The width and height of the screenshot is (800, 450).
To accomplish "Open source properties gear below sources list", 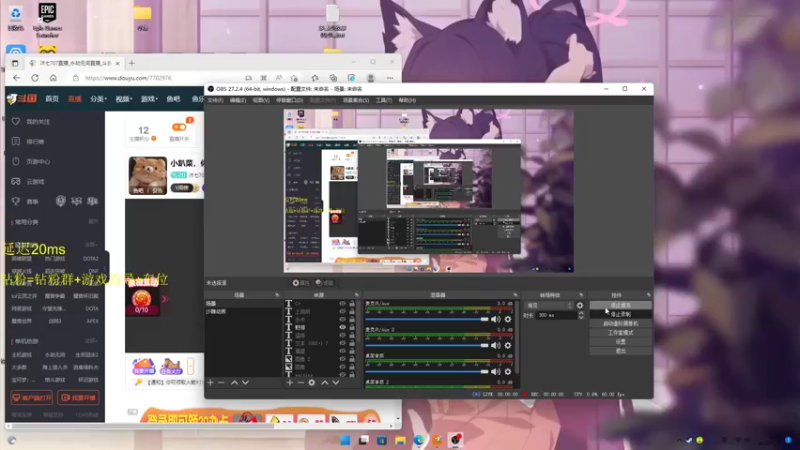I will click(x=312, y=382).
